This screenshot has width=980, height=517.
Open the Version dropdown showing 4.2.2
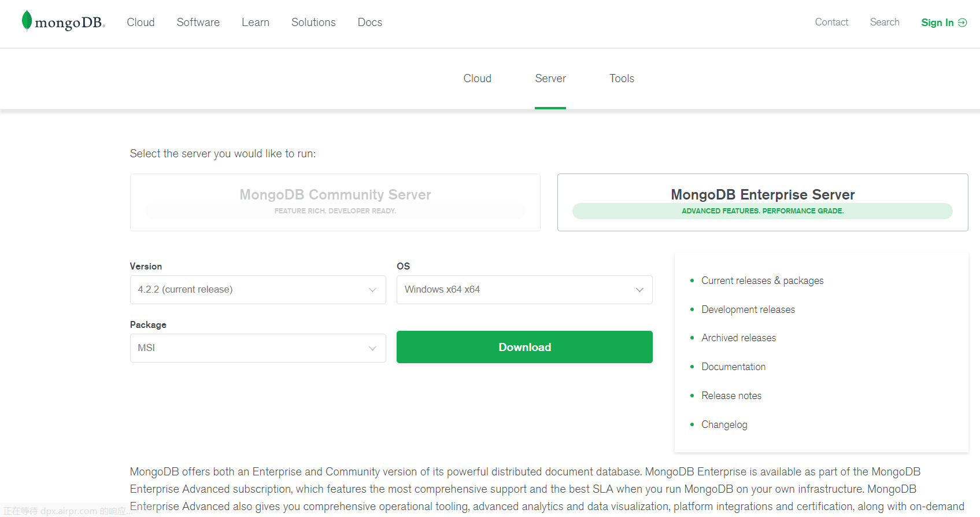[258, 290]
